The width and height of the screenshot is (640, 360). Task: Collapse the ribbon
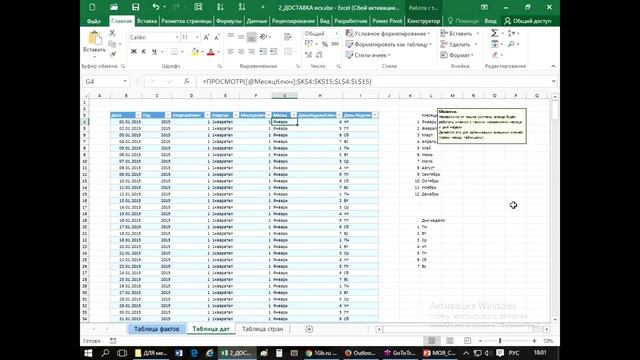tap(553, 66)
